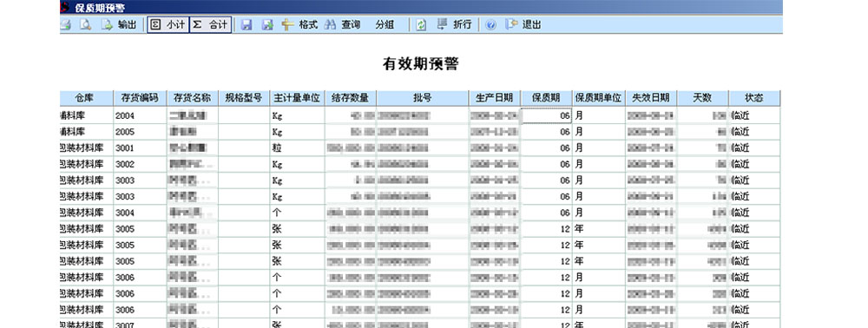The image size is (868, 328).
Task: Open help with blue question icon
Action: coord(490,25)
